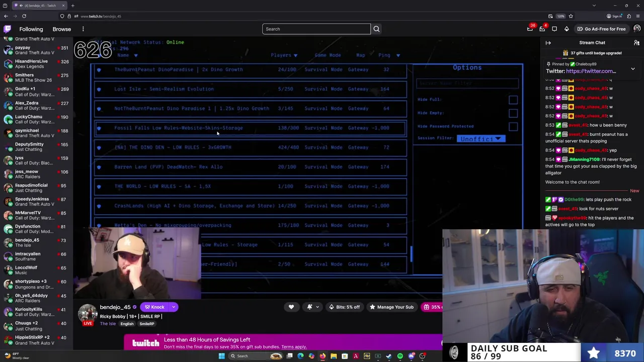This screenshot has height=362, width=644.
Task: Click the picture-in-picture icon in address bar
Action: pos(550,16)
